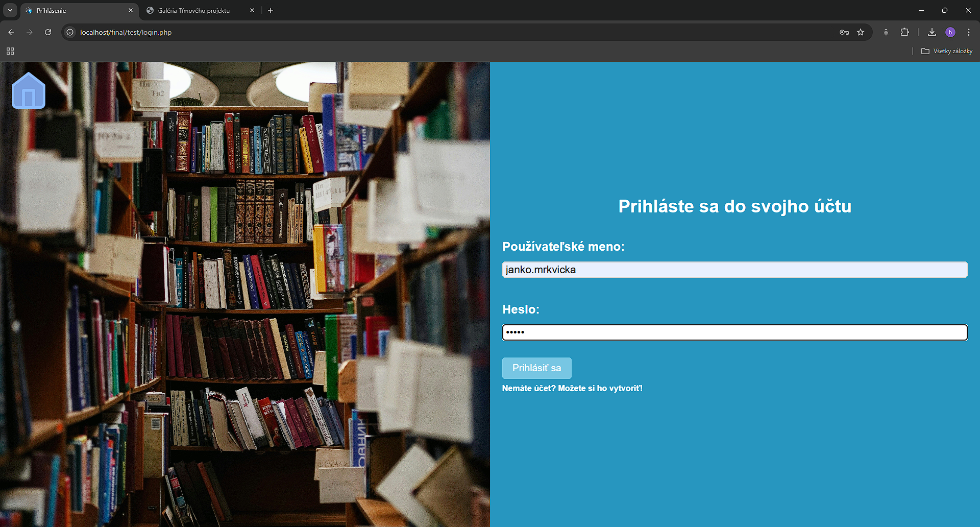Click the pinned extension icon beside Extensions
Viewport: 980px width, 527px height.
886,32
